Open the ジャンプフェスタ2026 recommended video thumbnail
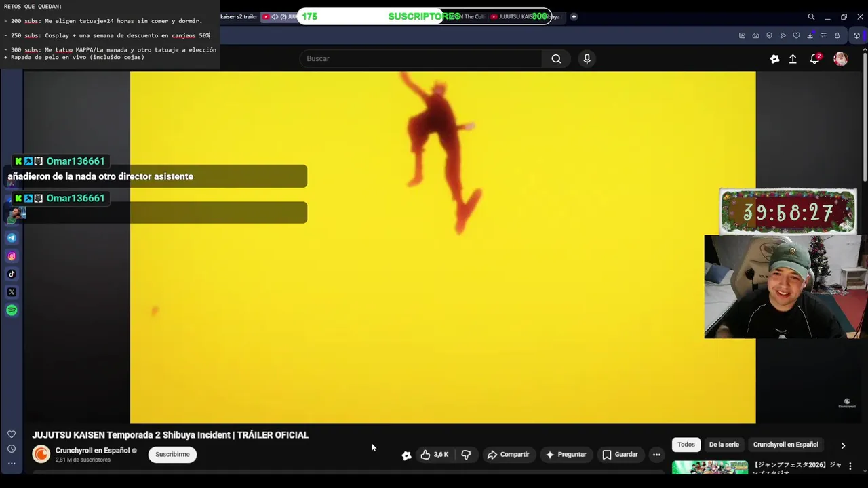 710,468
